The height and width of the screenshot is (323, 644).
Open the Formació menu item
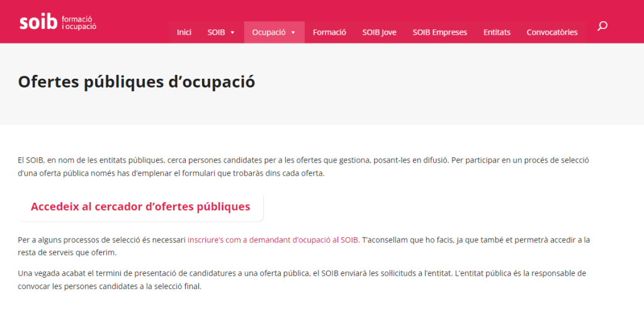pyautogui.click(x=329, y=32)
